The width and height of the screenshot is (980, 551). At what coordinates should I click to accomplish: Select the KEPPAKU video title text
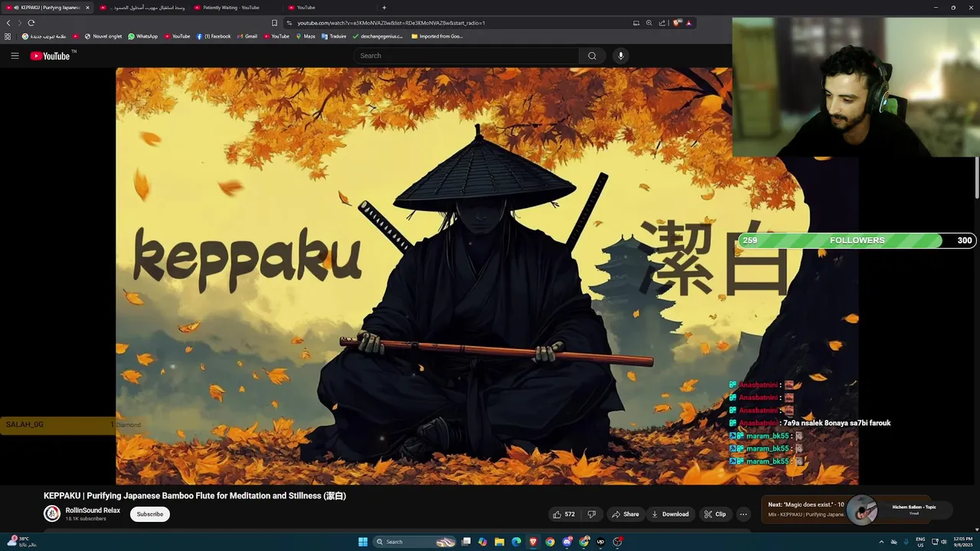194,496
